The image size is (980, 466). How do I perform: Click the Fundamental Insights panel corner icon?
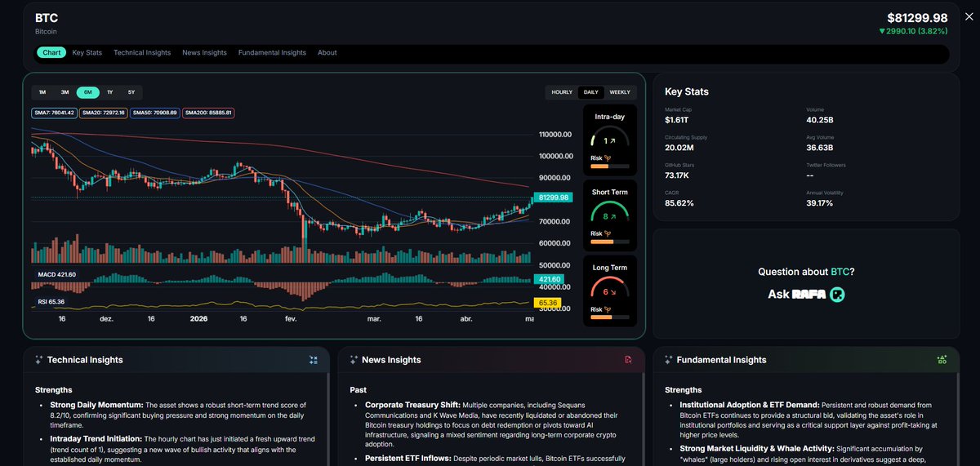coord(942,360)
